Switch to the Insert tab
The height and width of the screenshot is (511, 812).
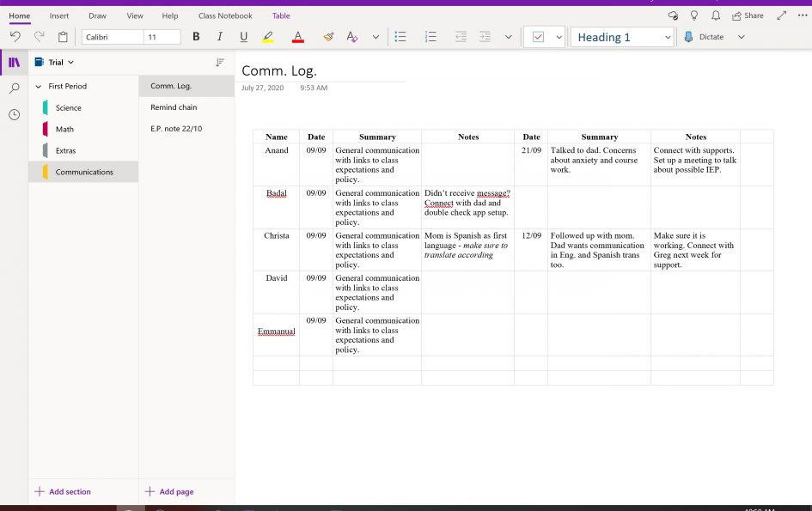59,15
